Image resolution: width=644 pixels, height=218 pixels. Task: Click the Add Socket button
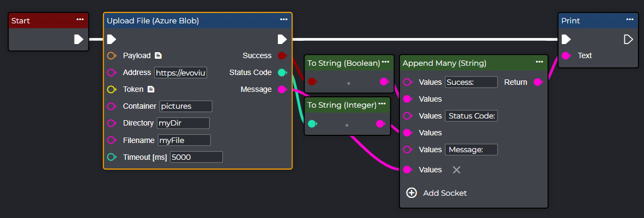(437, 193)
